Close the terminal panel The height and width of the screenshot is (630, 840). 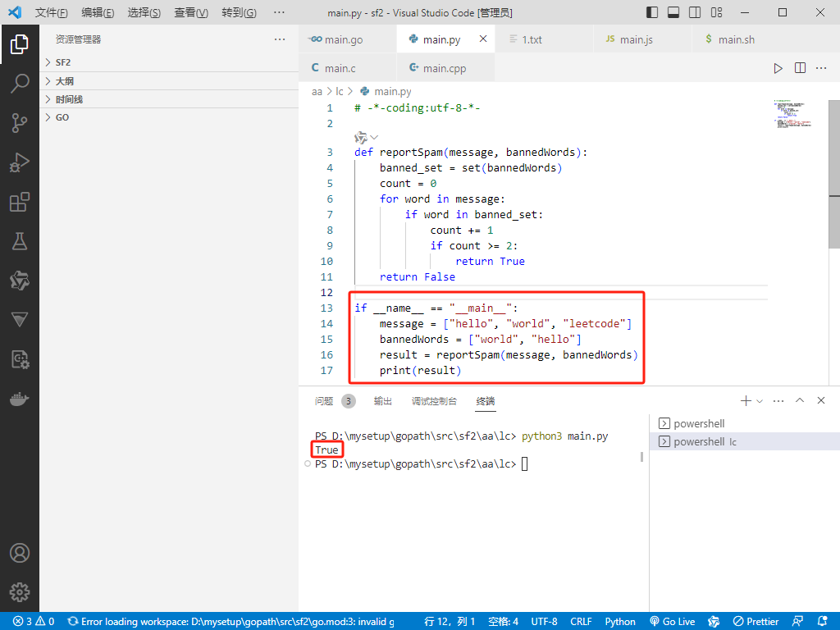coord(821,400)
